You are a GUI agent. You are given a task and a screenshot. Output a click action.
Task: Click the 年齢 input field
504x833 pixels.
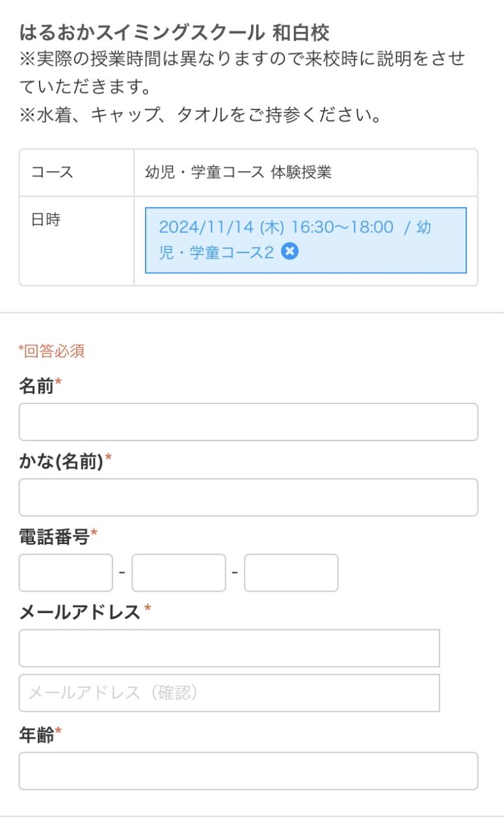pyautogui.click(x=248, y=771)
